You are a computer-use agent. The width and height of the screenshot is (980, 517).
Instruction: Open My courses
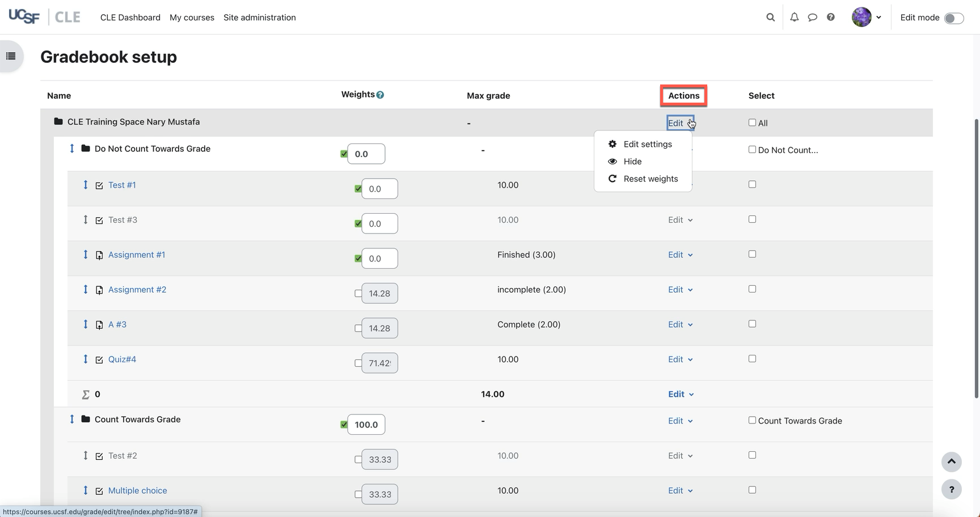point(192,18)
